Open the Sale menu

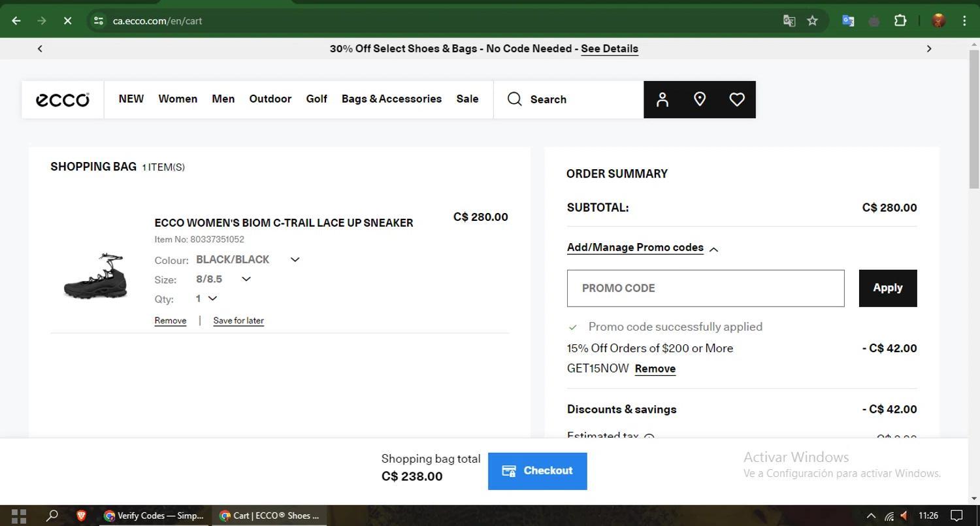coord(467,99)
